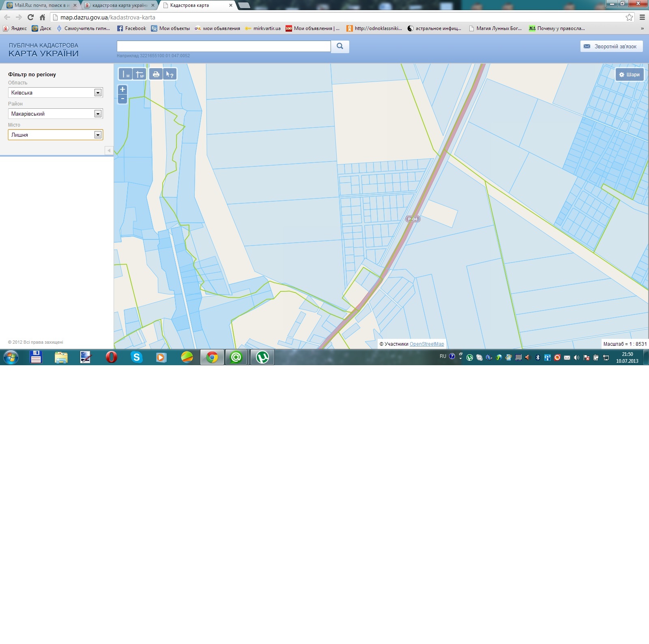
Task: Click the cadastral number search field
Action: click(223, 46)
